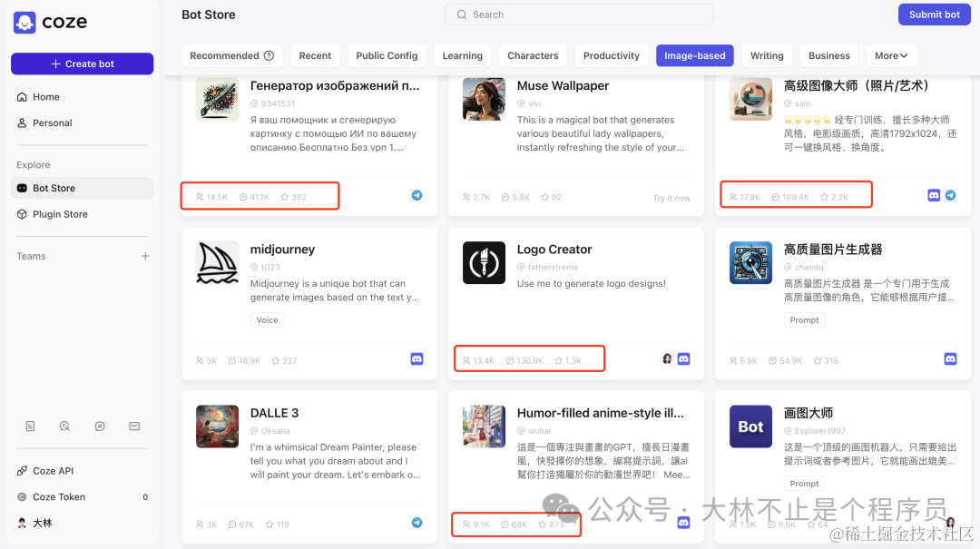Open Plugin Store in the sidebar
The width and height of the screenshot is (980, 549).
[82, 214]
